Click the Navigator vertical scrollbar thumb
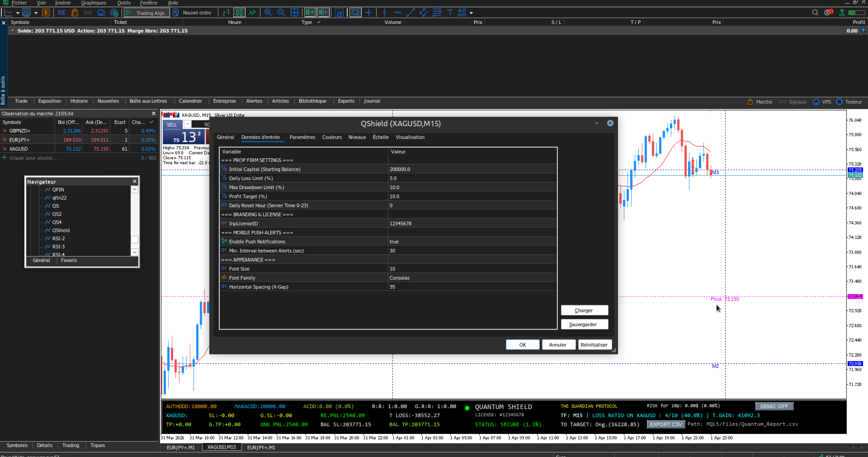868x457 pixels. pyautogui.click(x=134, y=239)
